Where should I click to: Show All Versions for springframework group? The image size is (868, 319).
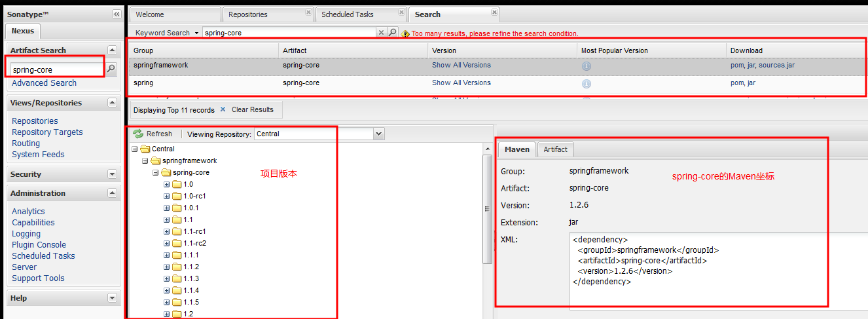click(461, 65)
